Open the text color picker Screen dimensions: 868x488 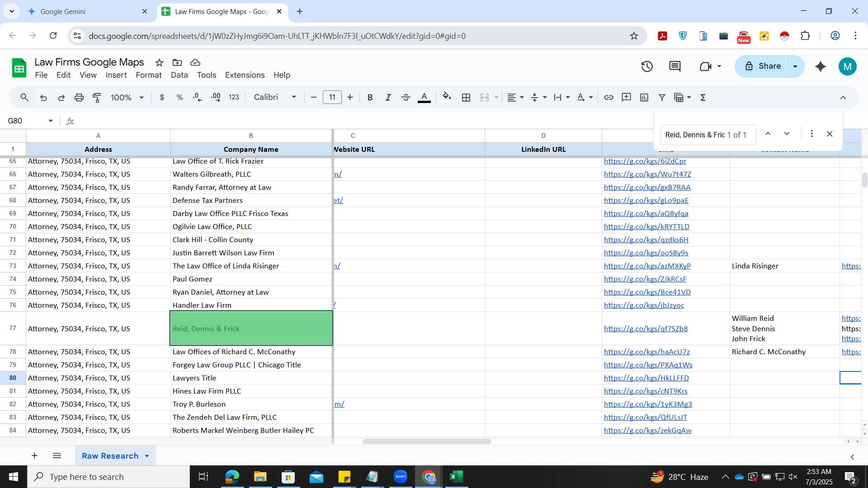click(424, 97)
